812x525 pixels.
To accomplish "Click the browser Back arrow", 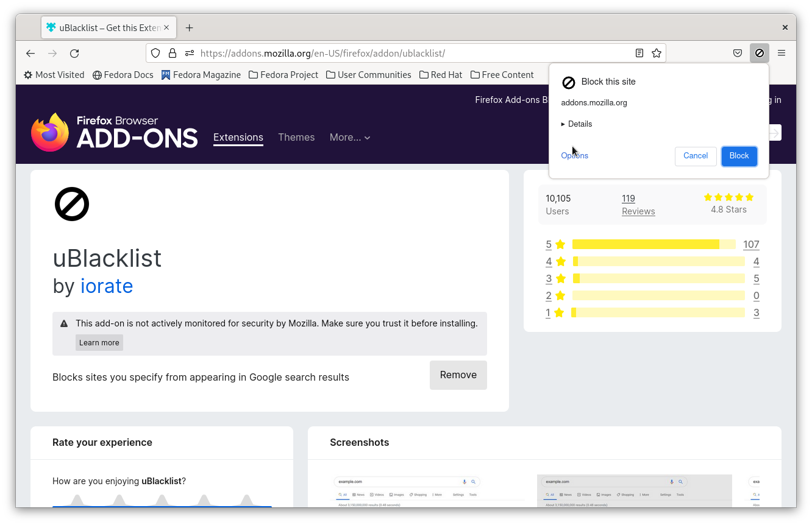I will [x=30, y=54].
